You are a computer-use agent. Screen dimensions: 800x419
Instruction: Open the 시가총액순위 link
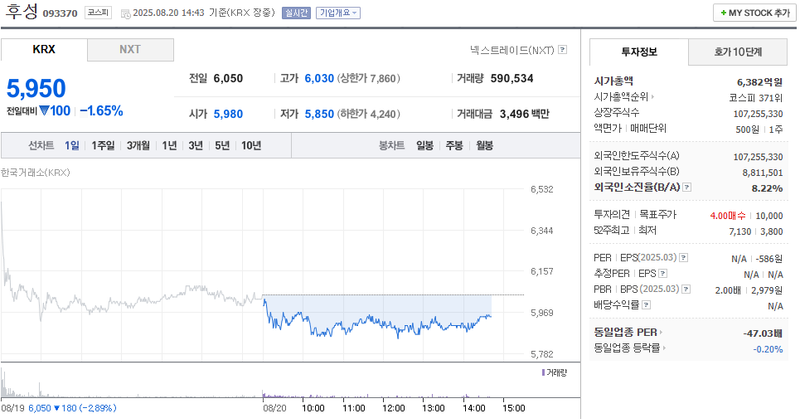point(623,96)
